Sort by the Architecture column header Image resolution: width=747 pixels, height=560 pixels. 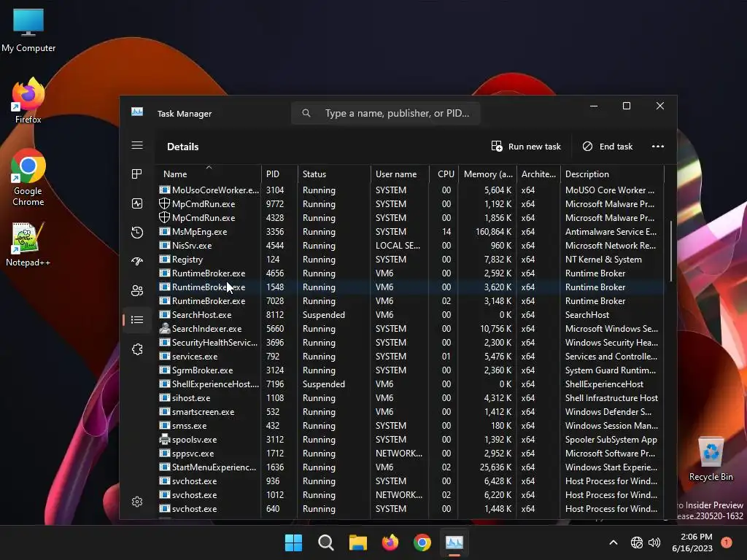pyautogui.click(x=538, y=174)
